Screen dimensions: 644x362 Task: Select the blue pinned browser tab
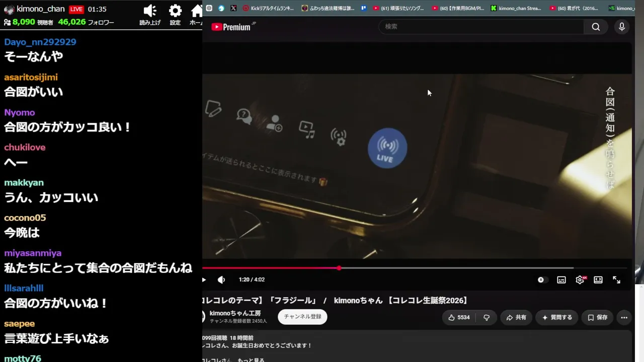(x=221, y=8)
